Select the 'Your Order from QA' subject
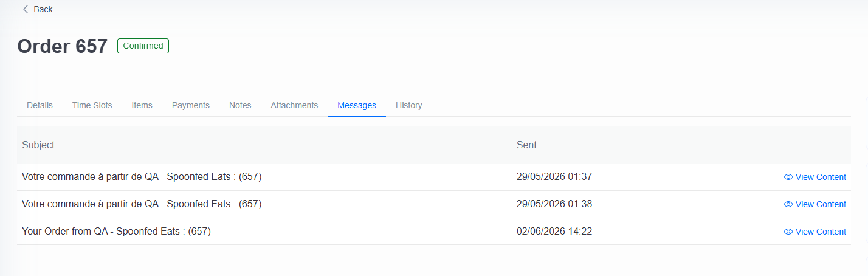 [x=116, y=232]
